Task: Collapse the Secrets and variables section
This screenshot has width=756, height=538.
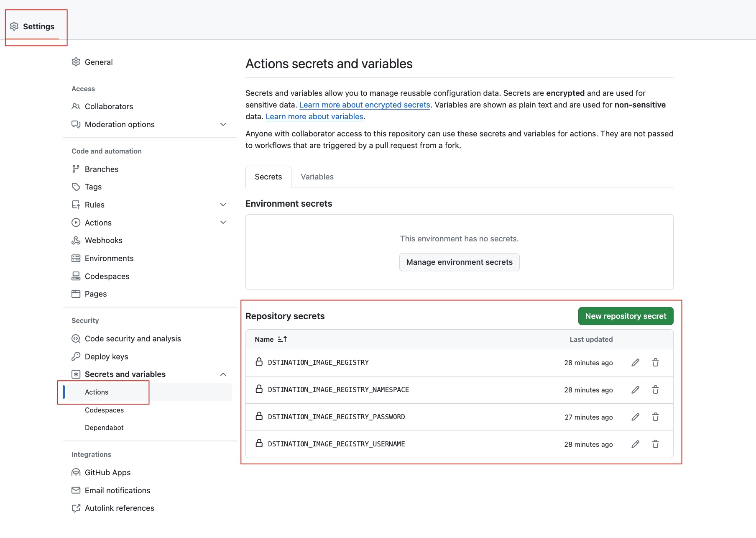Action: 223,374
